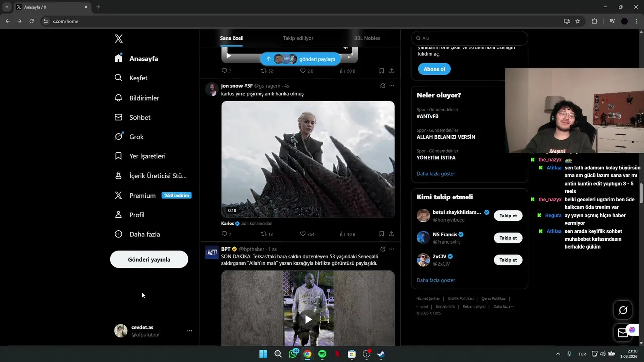The width and height of the screenshot is (644, 362).
Task: Open İçerik Üreticisi Stüdyosu
Action: tap(150, 176)
